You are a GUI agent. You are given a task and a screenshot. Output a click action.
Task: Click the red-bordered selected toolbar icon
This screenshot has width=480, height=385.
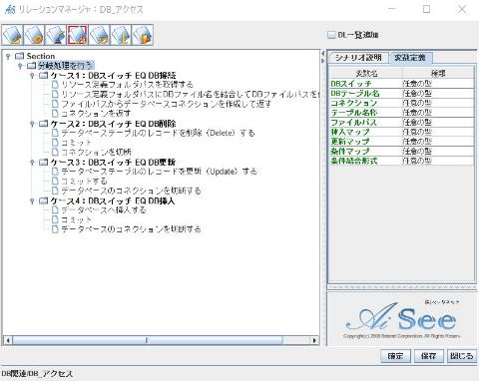click(77, 35)
